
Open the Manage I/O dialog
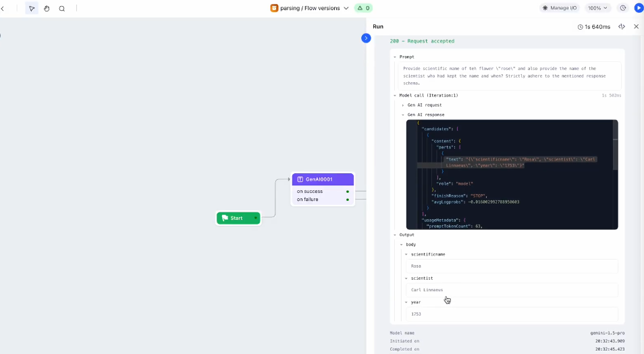(x=560, y=8)
